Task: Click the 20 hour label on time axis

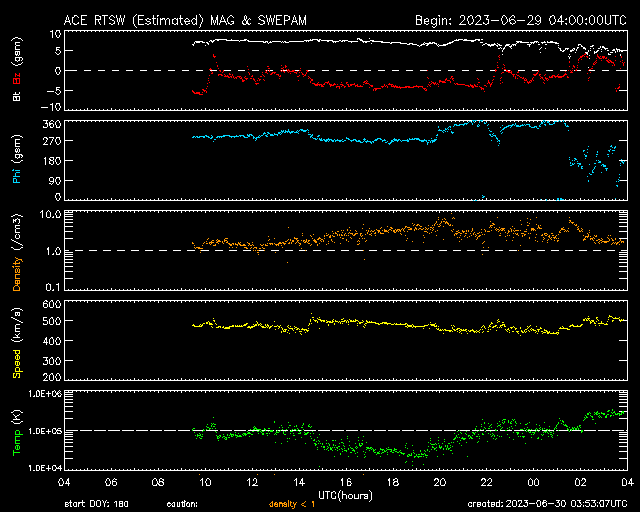Action: 440,482
